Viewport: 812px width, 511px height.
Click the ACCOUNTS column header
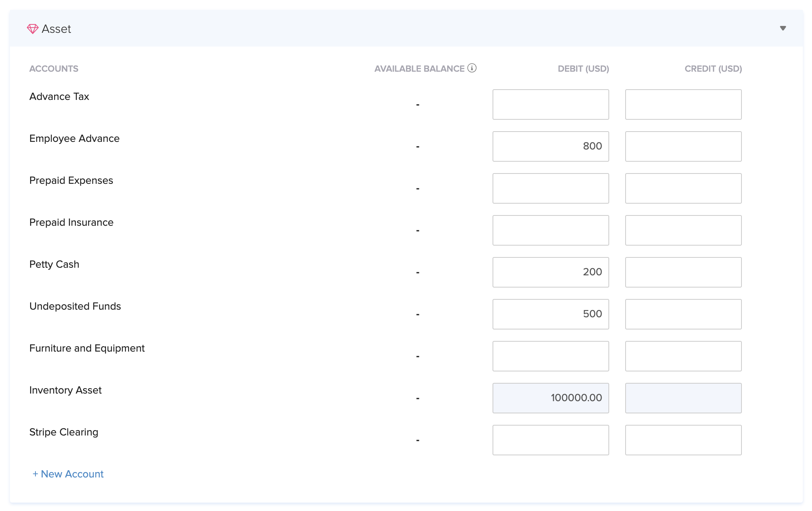(54, 68)
